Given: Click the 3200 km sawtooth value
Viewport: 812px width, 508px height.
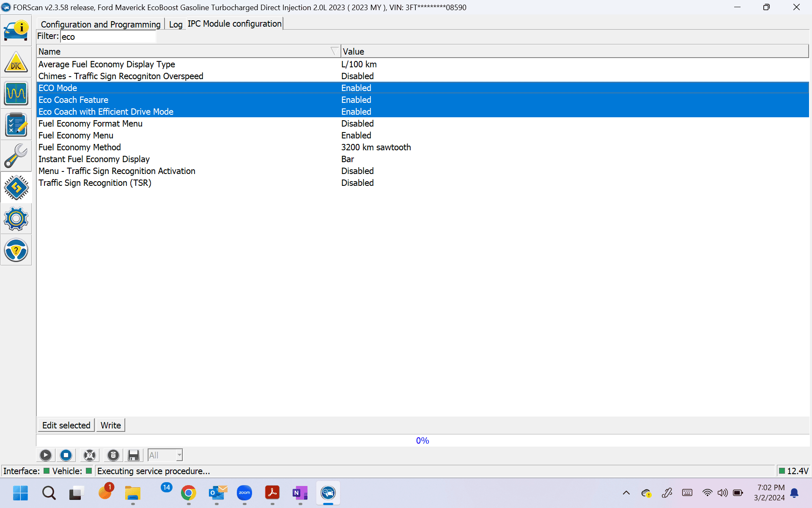Looking at the screenshot, I should pyautogui.click(x=376, y=147).
